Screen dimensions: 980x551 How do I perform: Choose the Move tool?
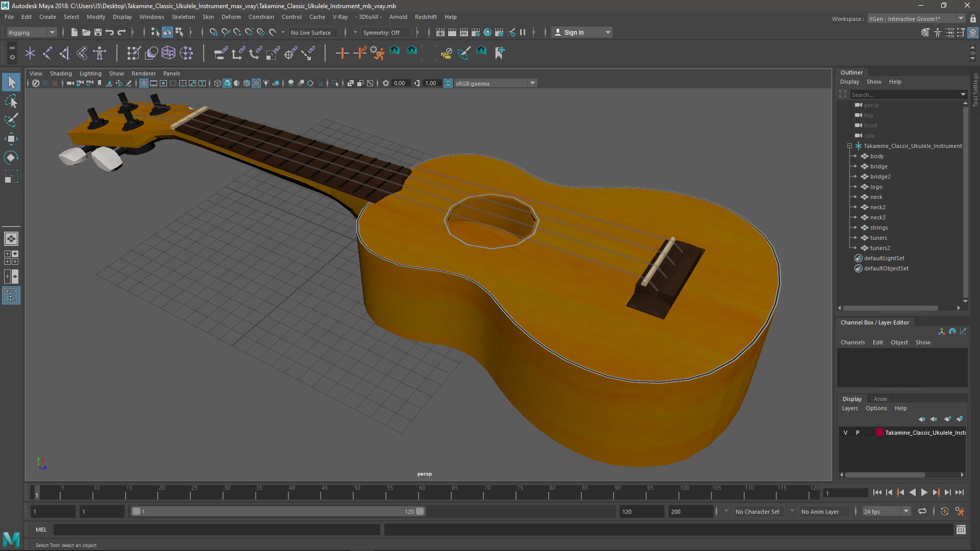pyautogui.click(x=11, y=139)
